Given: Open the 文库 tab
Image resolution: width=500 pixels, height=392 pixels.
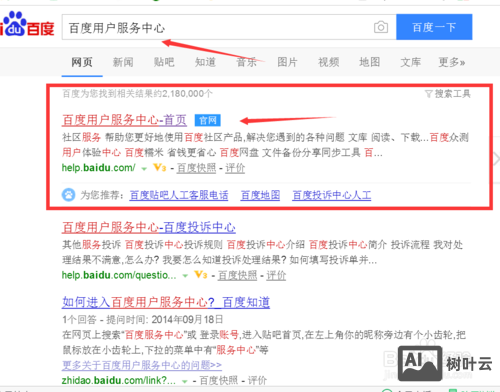Looking at the screenshot, I should [x=411, y=62].
